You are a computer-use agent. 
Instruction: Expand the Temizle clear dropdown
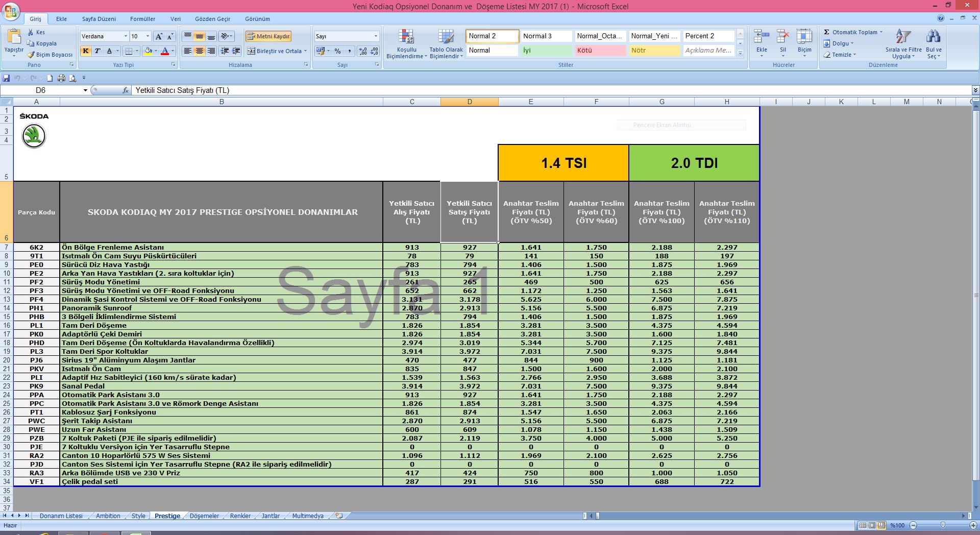[x=854, y=55]
